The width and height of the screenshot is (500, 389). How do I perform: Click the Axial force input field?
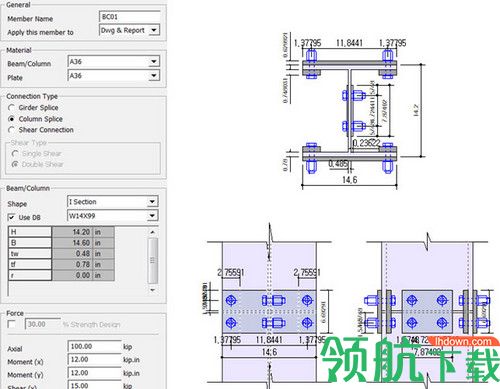[95, 346]
